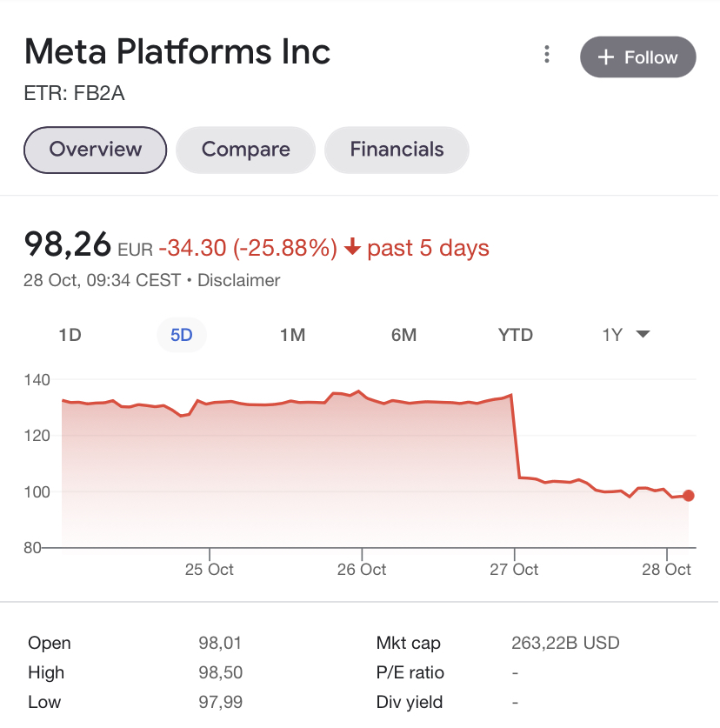The height and width of the screenshot is (728, 720).
Task: Click the red current price dot on chart
Action: [689, 496]
